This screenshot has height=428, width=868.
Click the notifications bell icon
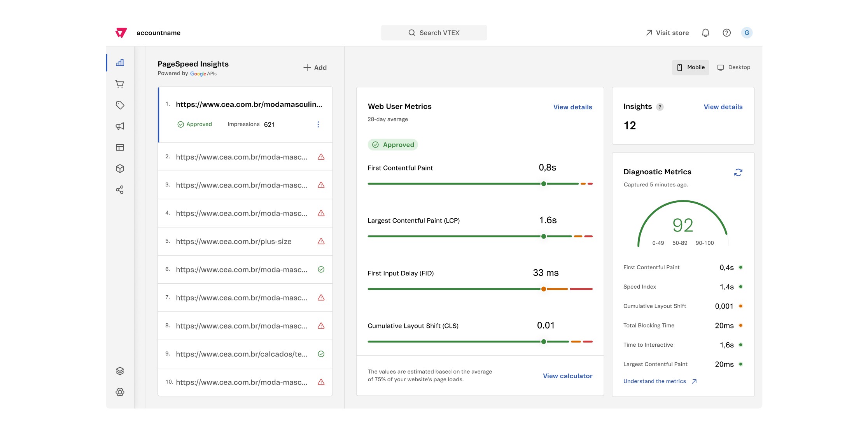pos(705,33)
